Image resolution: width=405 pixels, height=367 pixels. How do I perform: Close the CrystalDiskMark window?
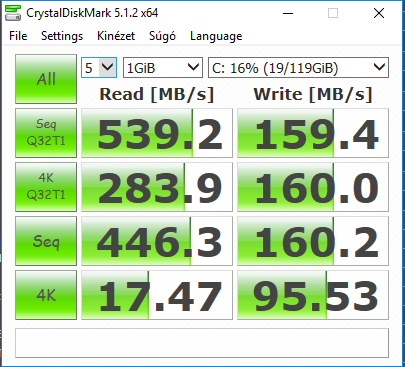click(379, 13)
